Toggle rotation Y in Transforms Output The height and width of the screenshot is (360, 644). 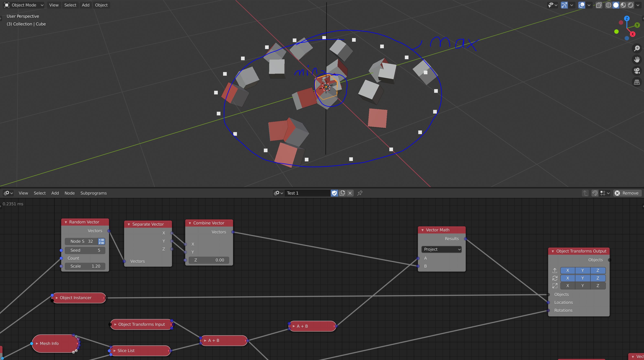tap(582, 278)
